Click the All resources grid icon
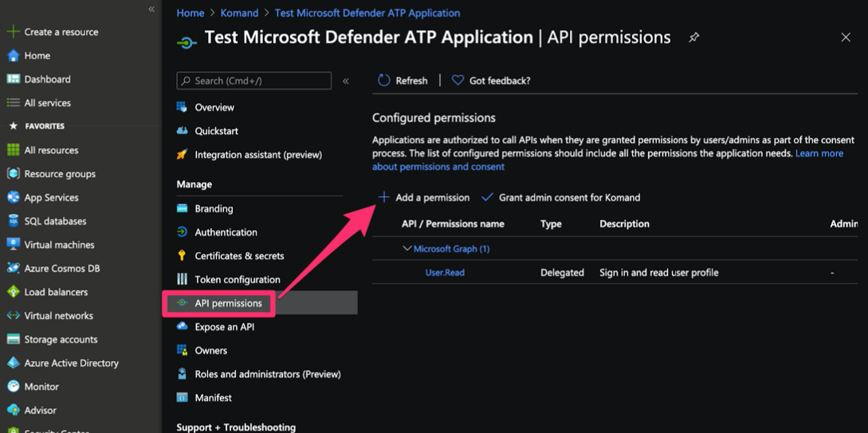 coord(14,150)
